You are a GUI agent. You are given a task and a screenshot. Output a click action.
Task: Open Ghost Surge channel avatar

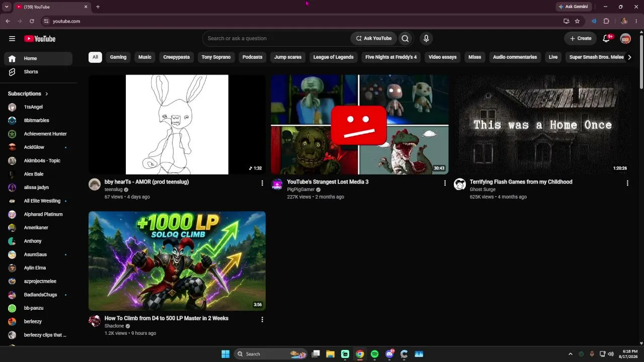(460, 184)
